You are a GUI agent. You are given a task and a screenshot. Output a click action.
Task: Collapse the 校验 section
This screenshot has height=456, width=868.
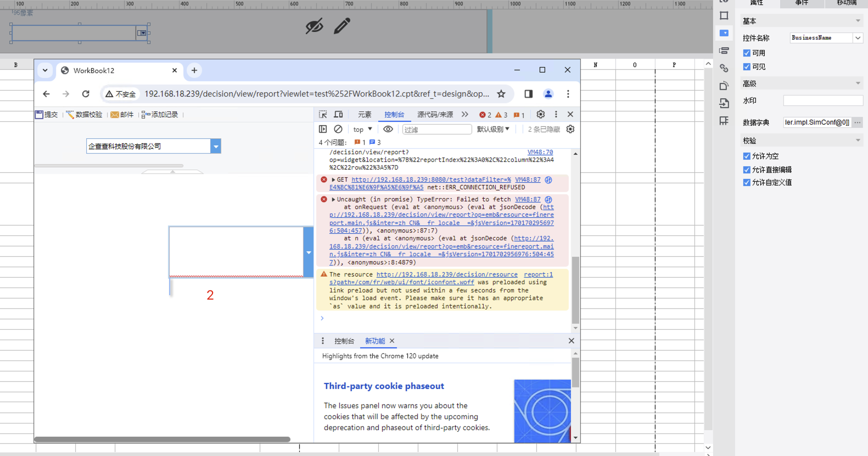pos(858,140)
